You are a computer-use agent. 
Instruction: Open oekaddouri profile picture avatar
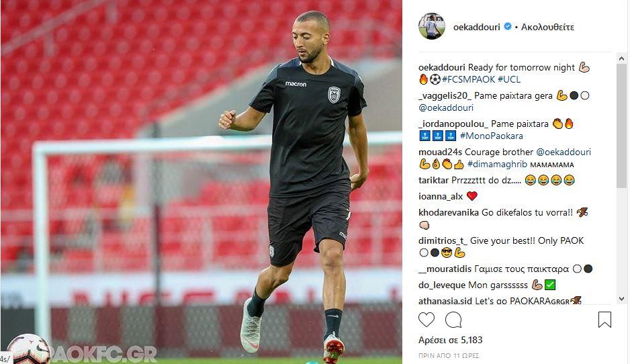(x=432, y=26)
